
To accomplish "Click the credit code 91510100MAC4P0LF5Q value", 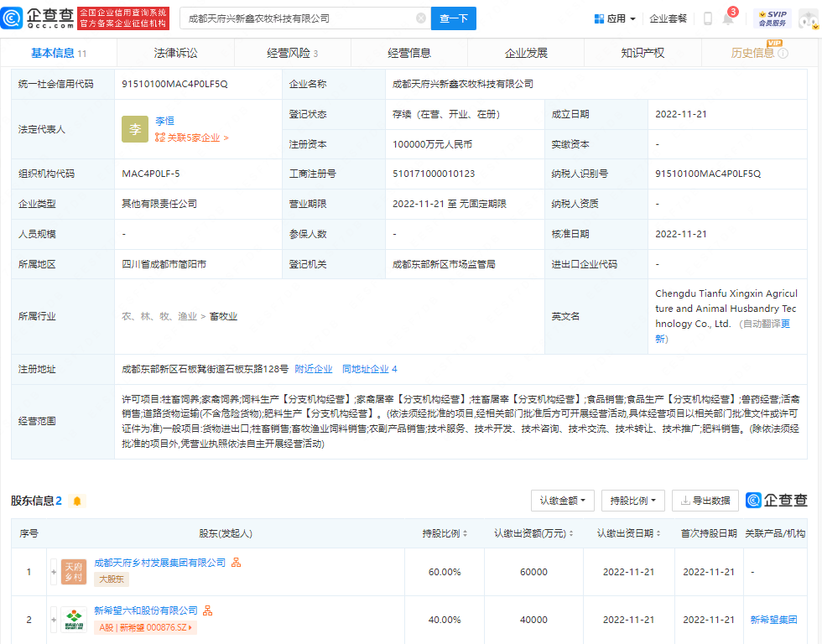I will tap(174, 84).
